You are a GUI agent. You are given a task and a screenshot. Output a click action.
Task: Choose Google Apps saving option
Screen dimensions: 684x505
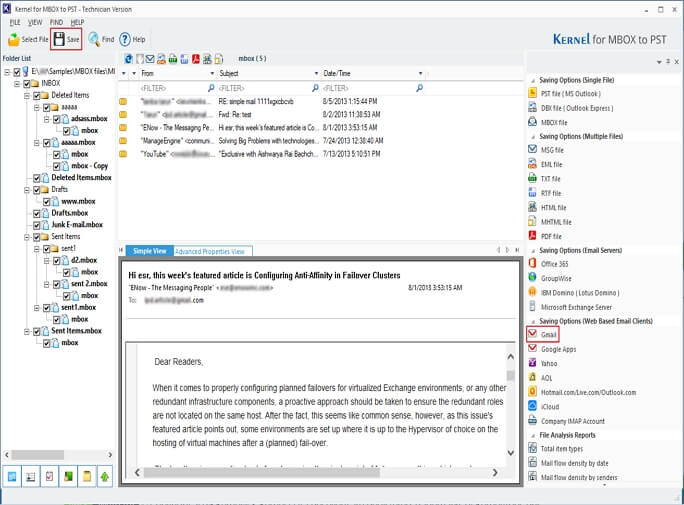[552, 349]
